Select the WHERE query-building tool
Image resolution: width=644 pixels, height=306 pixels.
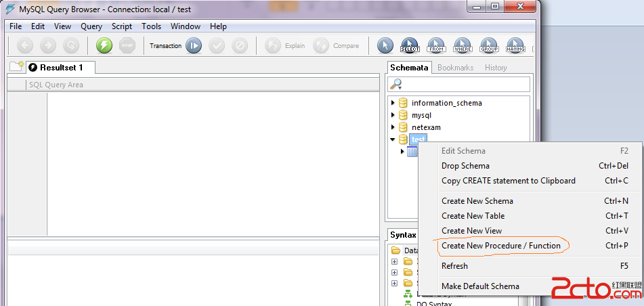463,45
